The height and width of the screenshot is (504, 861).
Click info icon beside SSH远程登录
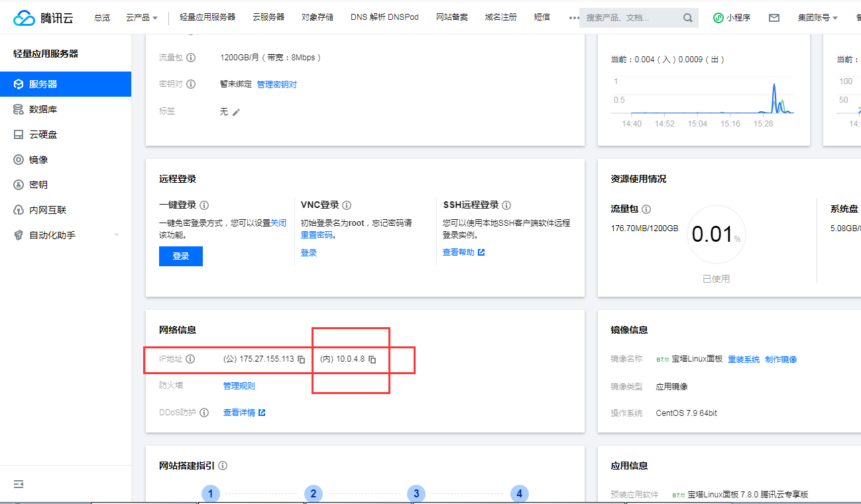pos(507,205)
